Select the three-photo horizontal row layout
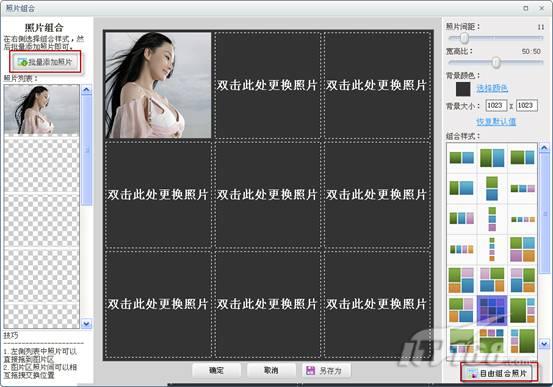Screen dimensions: 553x387 tap(461, 218)
